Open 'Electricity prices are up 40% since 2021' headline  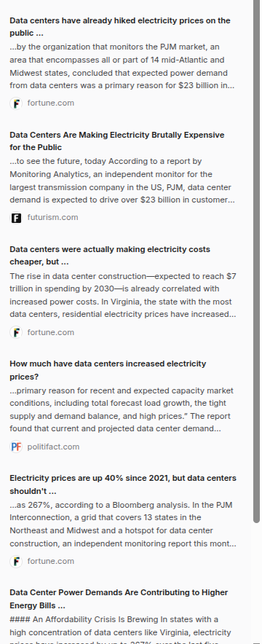123,484
